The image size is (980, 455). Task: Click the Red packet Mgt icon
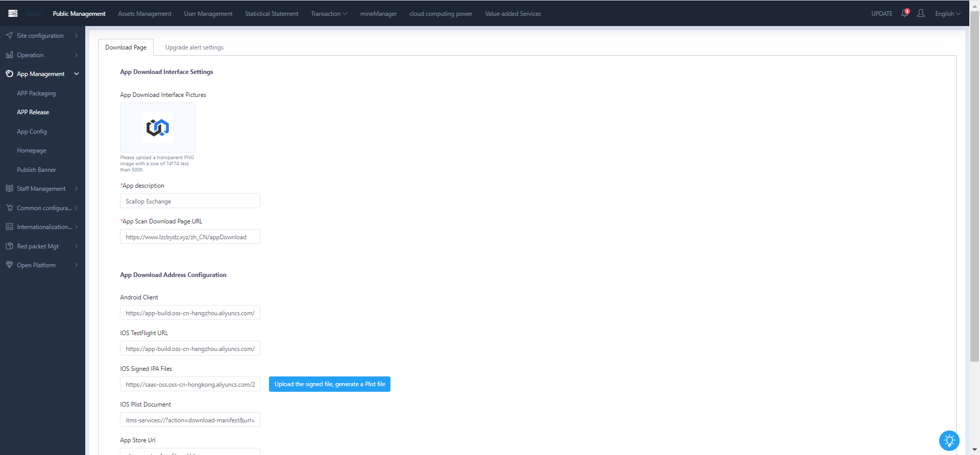[9, 246]
